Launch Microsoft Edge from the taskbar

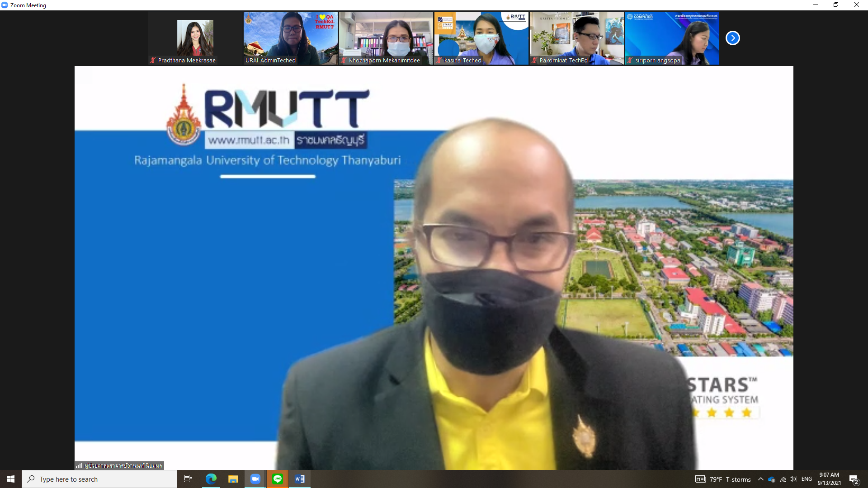(x=211, y=479)
